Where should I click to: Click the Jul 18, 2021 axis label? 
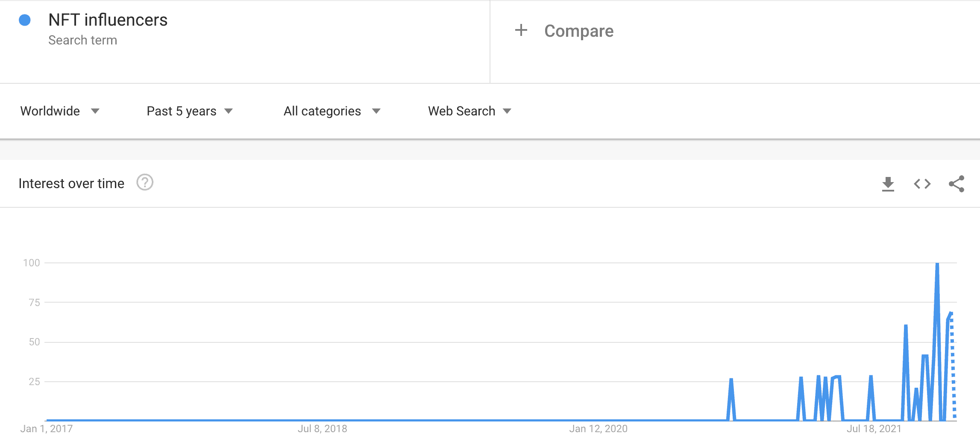click(x=874, y=428)
